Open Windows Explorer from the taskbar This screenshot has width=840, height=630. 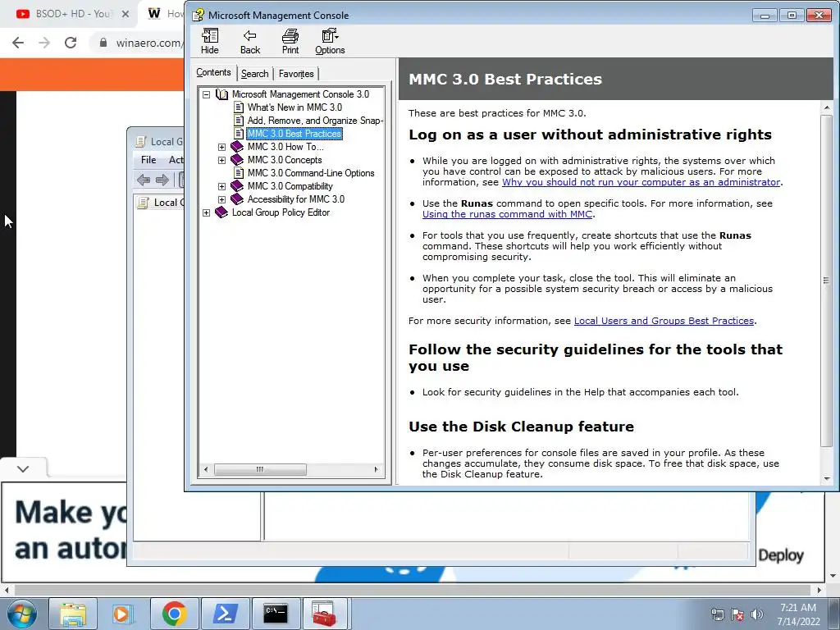[x=73, y=614]
